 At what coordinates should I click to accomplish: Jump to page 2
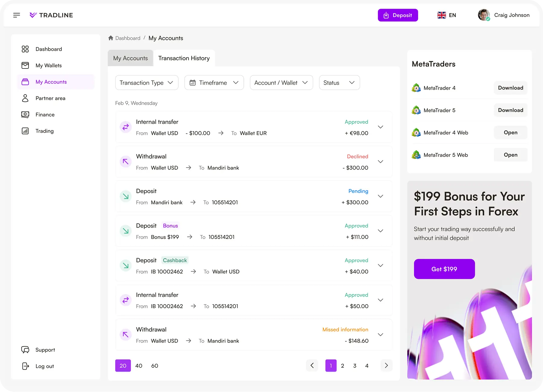pos(343,366)
